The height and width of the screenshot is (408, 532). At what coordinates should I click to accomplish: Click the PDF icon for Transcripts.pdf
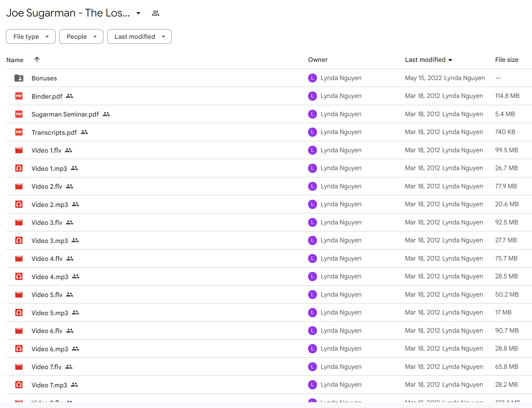pyautogui.click(x=19, y=132)
